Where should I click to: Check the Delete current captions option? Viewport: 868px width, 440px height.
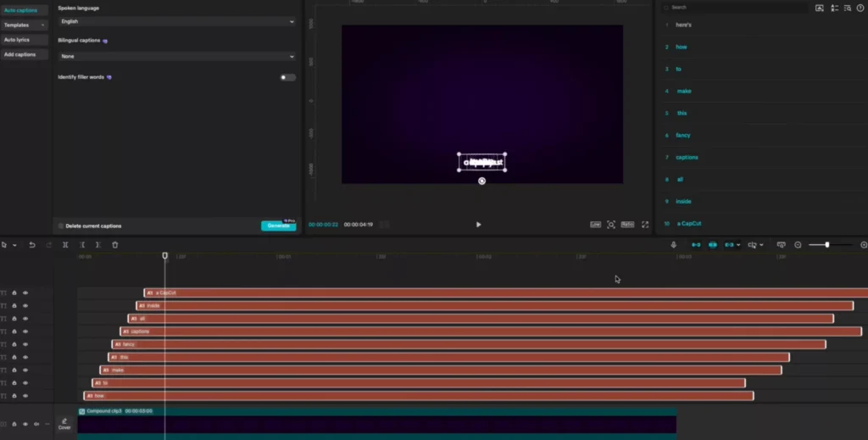61,226
